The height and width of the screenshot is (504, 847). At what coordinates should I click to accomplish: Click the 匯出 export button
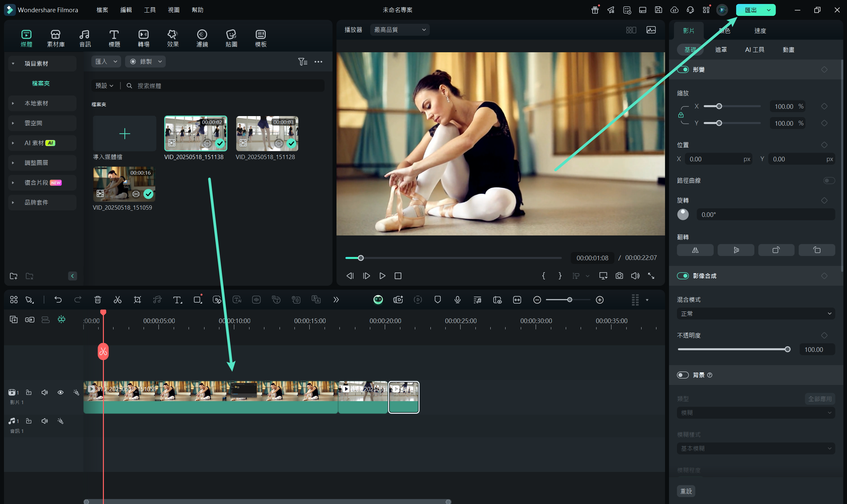(750, 10)
